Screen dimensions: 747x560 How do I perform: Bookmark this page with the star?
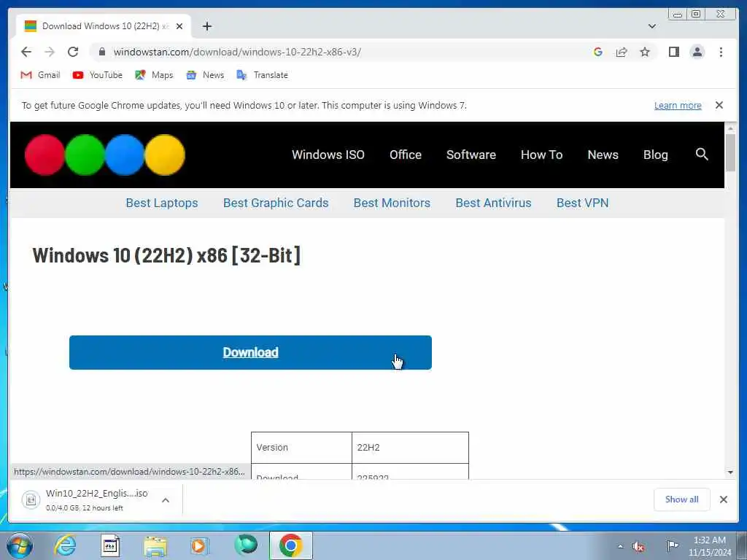coord(645,52)
